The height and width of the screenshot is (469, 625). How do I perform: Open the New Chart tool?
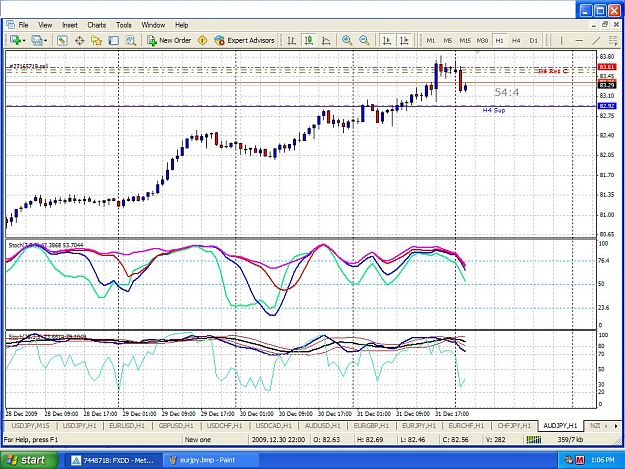15,40
